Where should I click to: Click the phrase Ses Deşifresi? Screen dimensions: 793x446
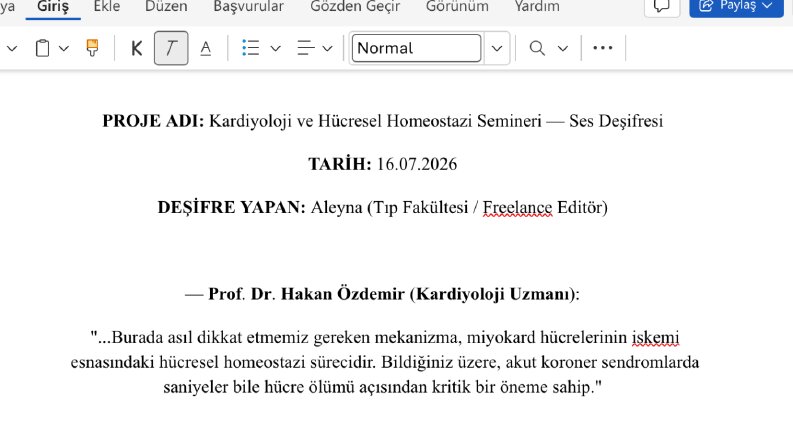click(615, 121)
